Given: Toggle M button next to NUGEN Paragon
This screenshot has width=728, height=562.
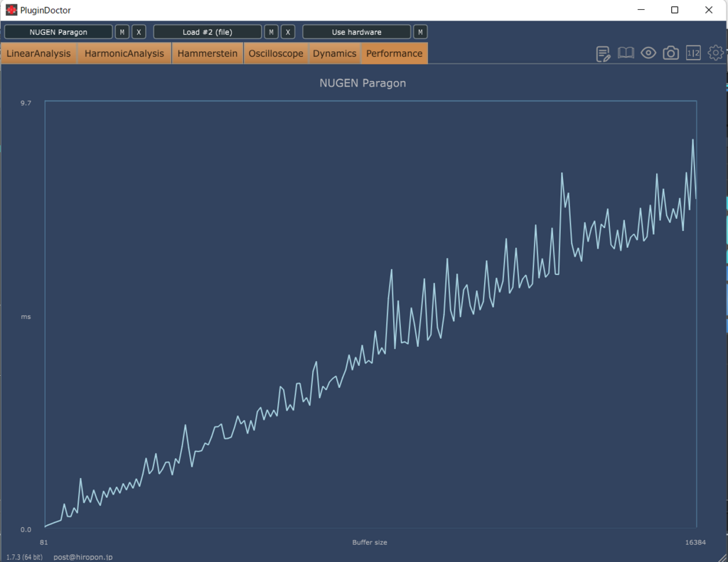Looking at the screenshot, I should (x=122, y=32).
